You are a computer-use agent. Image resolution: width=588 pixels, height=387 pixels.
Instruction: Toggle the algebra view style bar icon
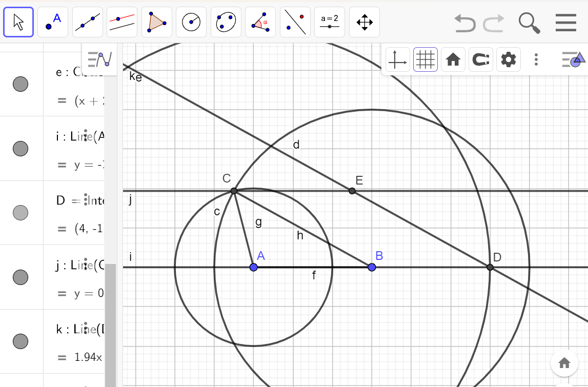pyautogui.click(x=99, y=59)
